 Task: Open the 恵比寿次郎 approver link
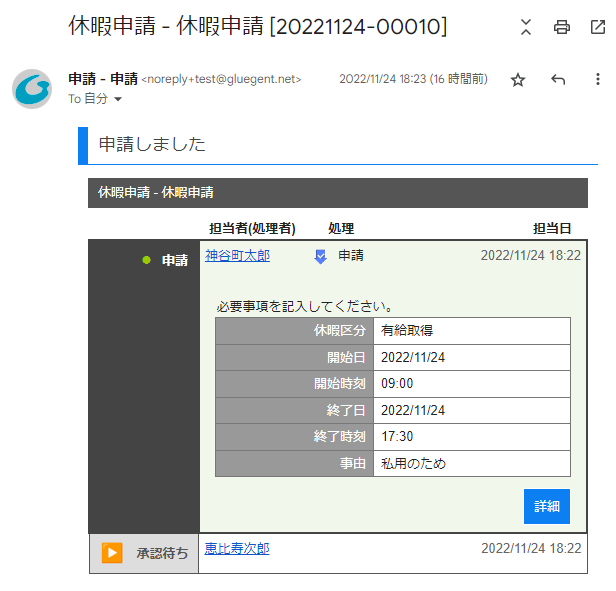[x=237, y=549]
